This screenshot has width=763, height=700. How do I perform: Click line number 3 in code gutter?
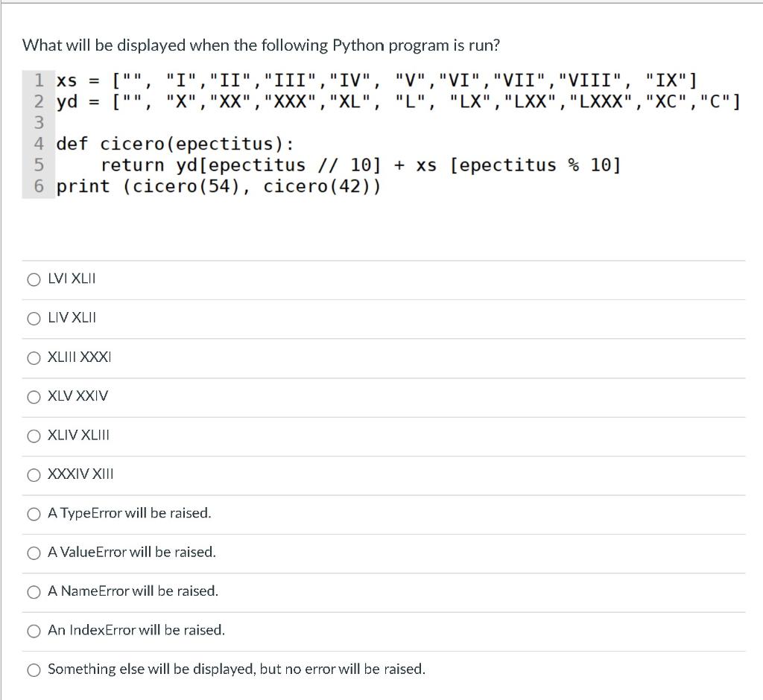click(39, 123)
